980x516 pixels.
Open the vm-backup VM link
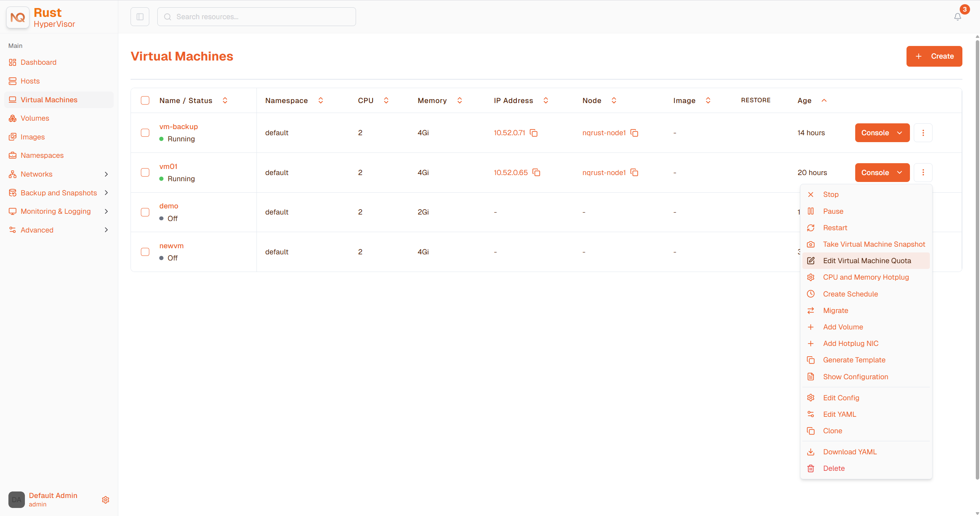point(178,127)
